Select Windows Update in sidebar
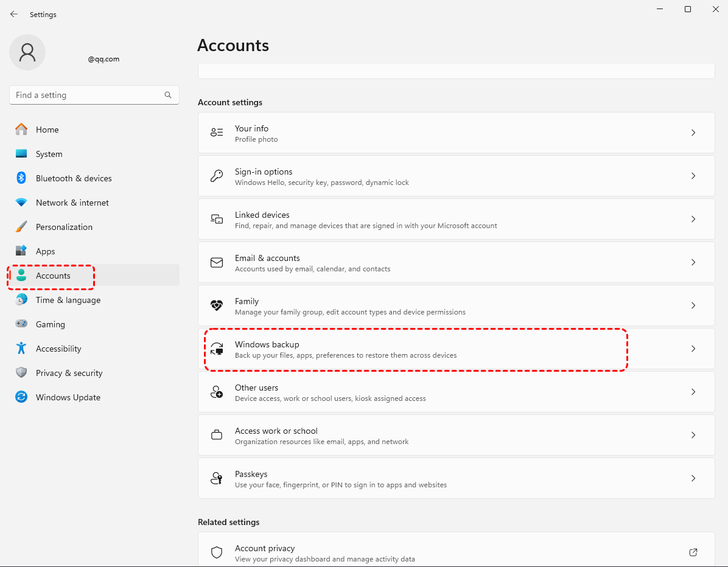This screenshot has width=728, height=567. pos(94,397)
